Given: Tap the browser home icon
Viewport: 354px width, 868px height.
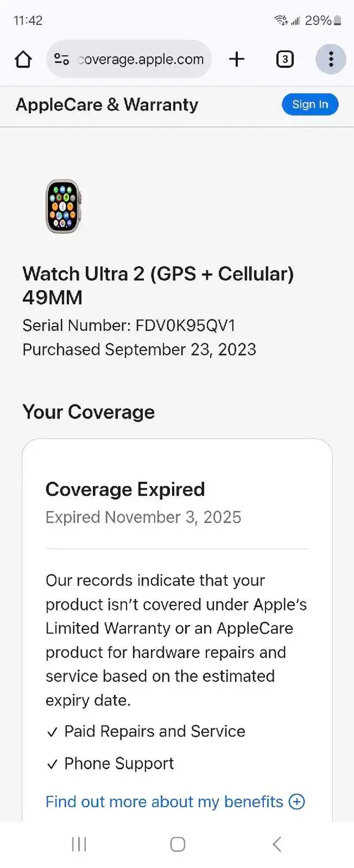Looking at the screenshot, I should pyautogui.click(x=23, y=59).
